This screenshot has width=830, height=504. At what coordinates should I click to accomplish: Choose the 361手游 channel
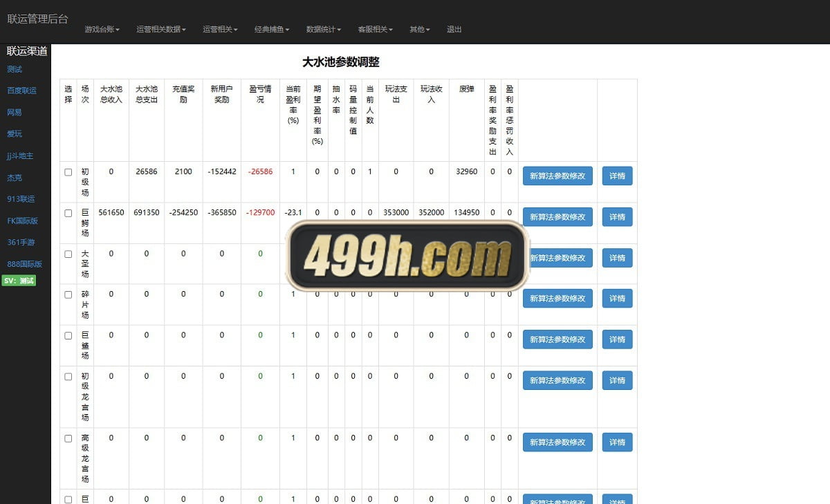coord(21,243)
